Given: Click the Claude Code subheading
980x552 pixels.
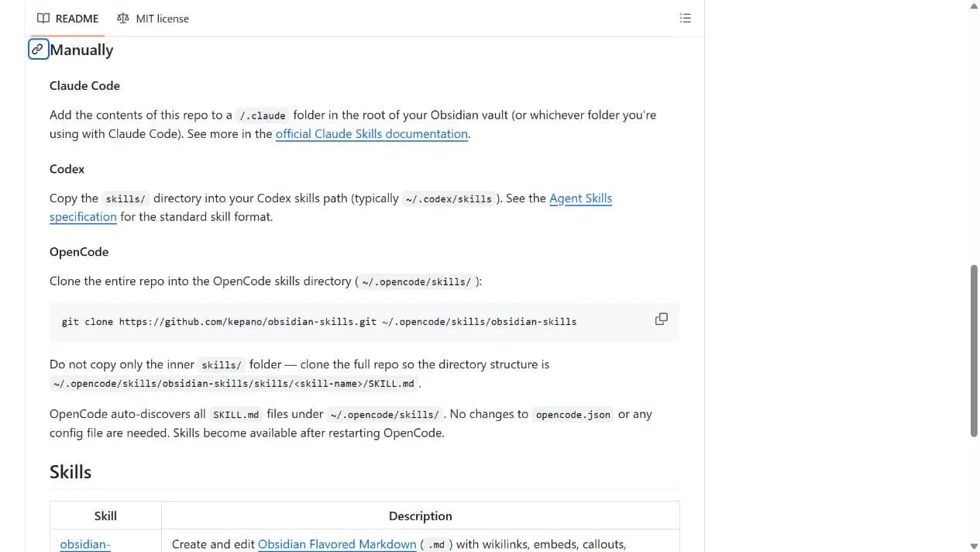Looking at the screenshot, I should click(x=84, y=85).
